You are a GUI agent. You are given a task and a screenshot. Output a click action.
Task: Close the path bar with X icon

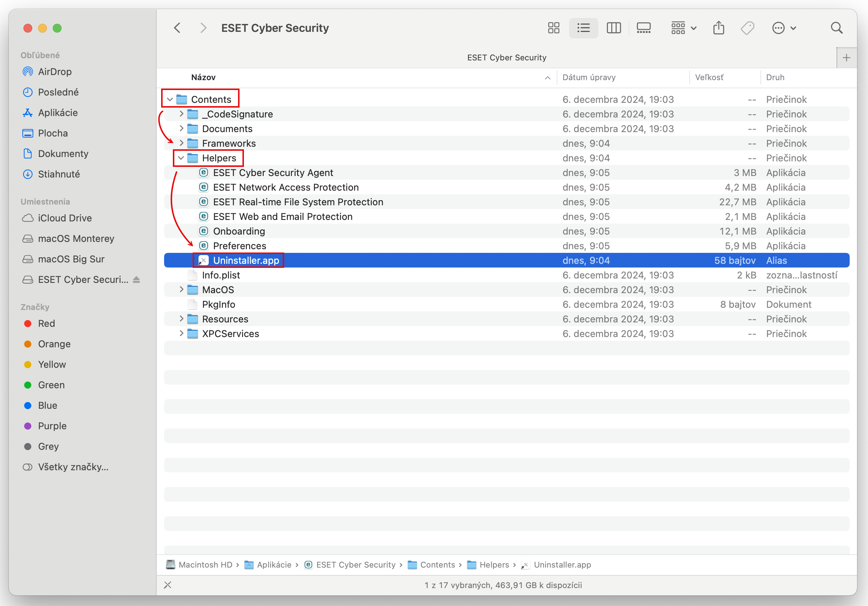[168, 585]
